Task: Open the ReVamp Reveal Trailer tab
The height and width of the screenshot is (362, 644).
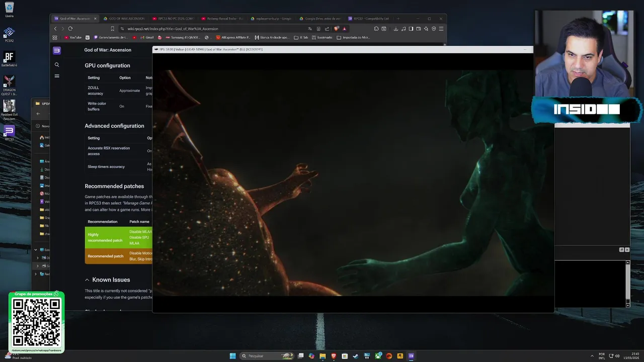Action: (x=222, y=19)
